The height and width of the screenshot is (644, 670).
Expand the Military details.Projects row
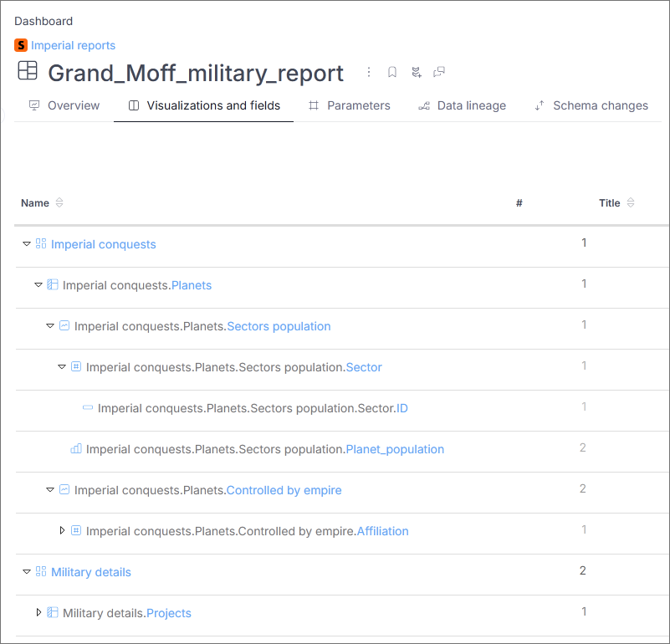[38, 613]
